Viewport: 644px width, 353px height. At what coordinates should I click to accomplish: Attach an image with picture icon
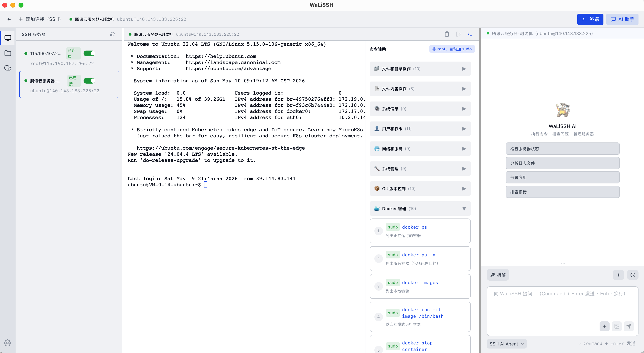click(x=617, y=326)
